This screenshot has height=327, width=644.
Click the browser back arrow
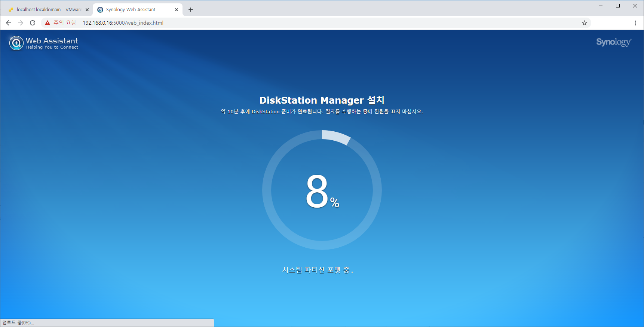(9, 23)
